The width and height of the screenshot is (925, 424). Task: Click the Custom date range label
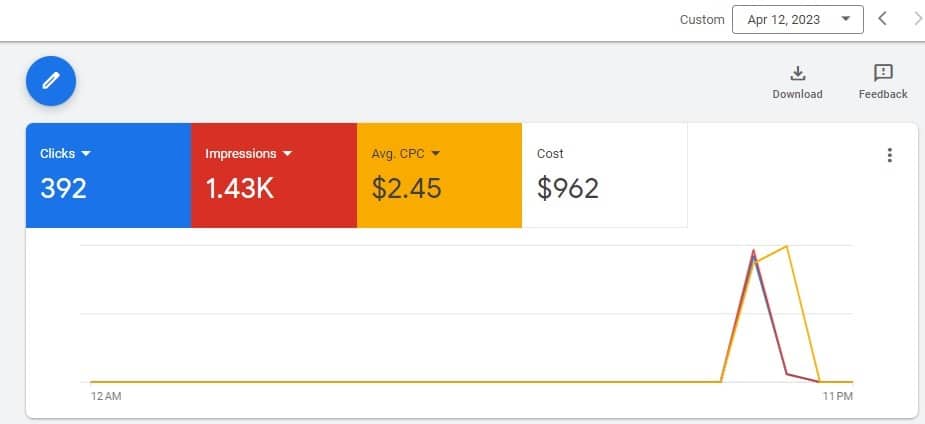coord(701,19)
